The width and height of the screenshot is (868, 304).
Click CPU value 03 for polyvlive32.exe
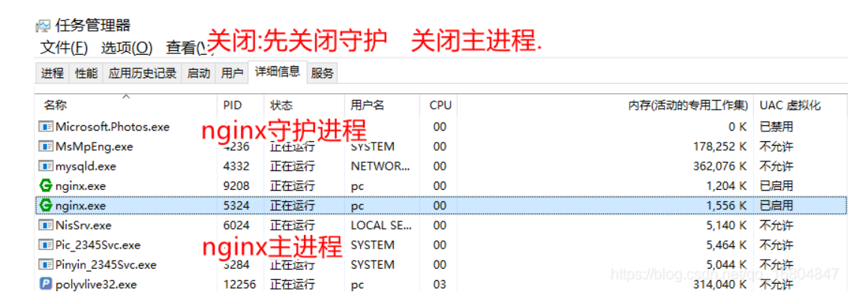pyautogui.click(x=440, y=284)
